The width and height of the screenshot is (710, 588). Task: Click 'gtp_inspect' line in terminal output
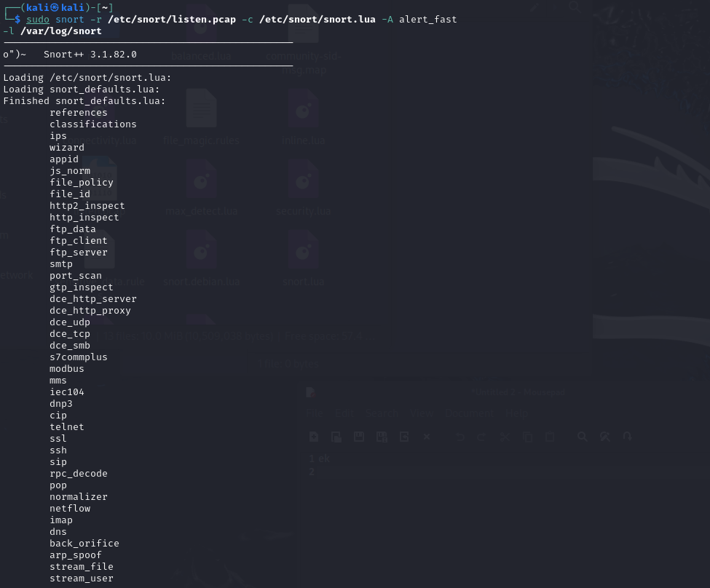coord(82,287)
